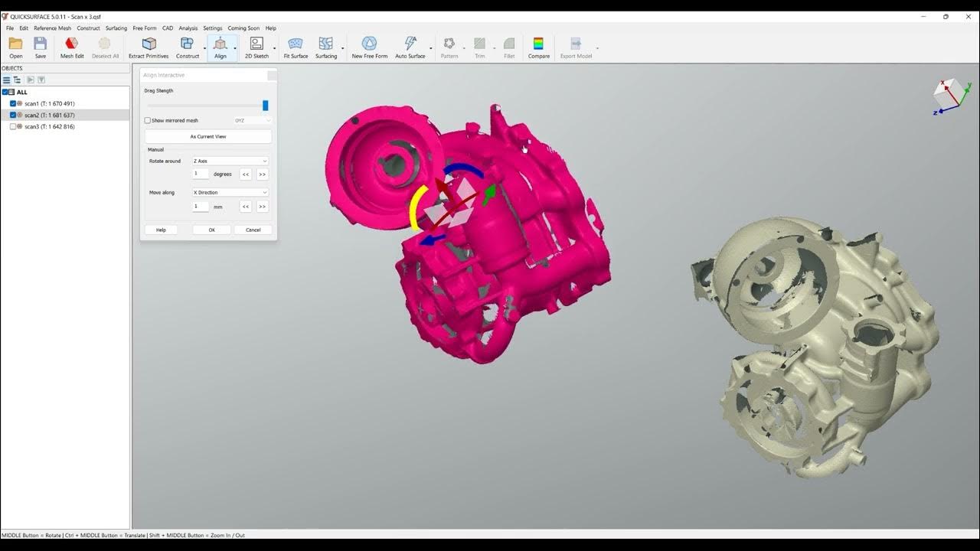The height and width of the screenshot is (551, 980).
Task: Open the Coming Soon menu
Action: click(243, 28)
